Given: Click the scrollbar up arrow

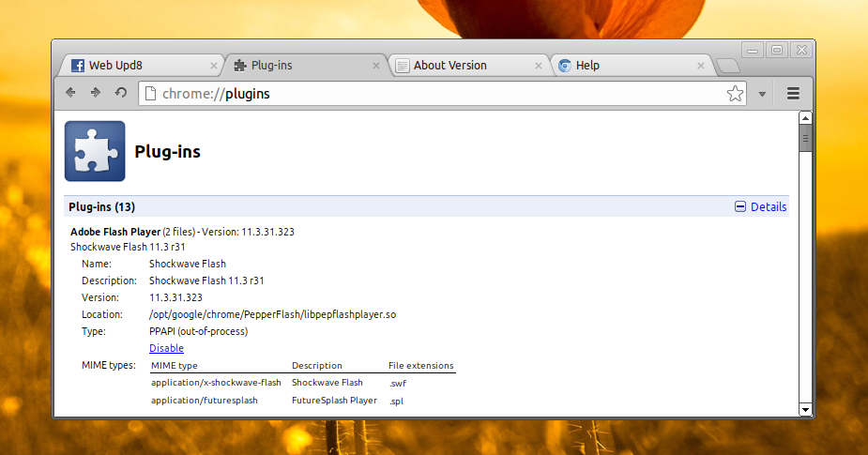Looking at the screenshot, I should [x=805, y=118].
